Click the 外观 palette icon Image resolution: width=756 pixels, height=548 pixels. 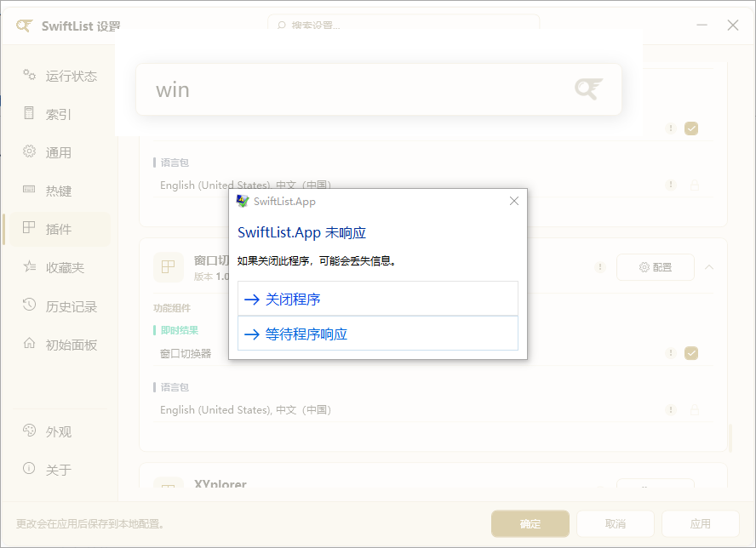(30, 430)
